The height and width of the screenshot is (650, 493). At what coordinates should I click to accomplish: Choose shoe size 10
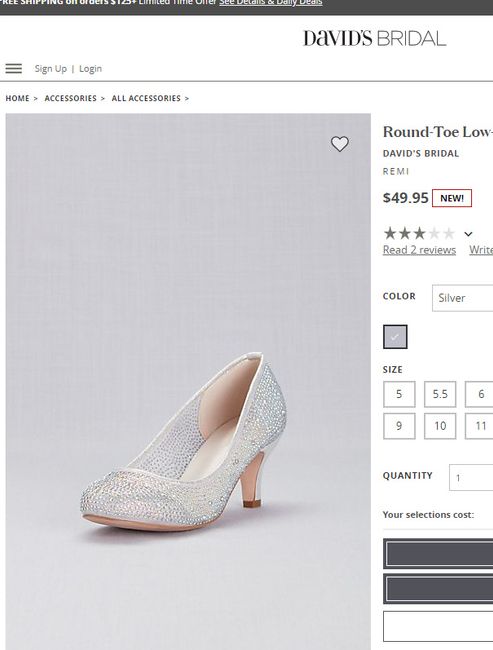click(440, 426)
